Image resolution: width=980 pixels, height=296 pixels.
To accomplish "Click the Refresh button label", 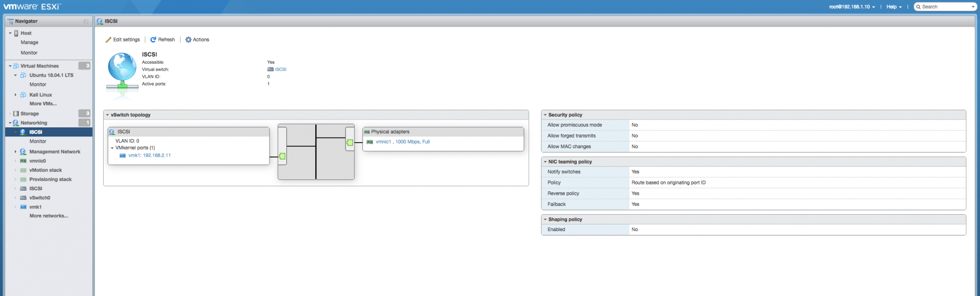I will coord(166,40).
